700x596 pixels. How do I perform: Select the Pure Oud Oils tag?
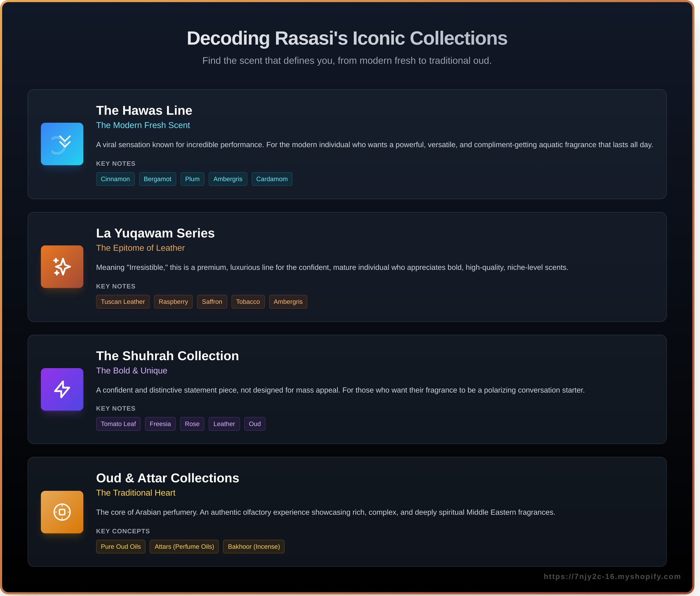point(121,546)
